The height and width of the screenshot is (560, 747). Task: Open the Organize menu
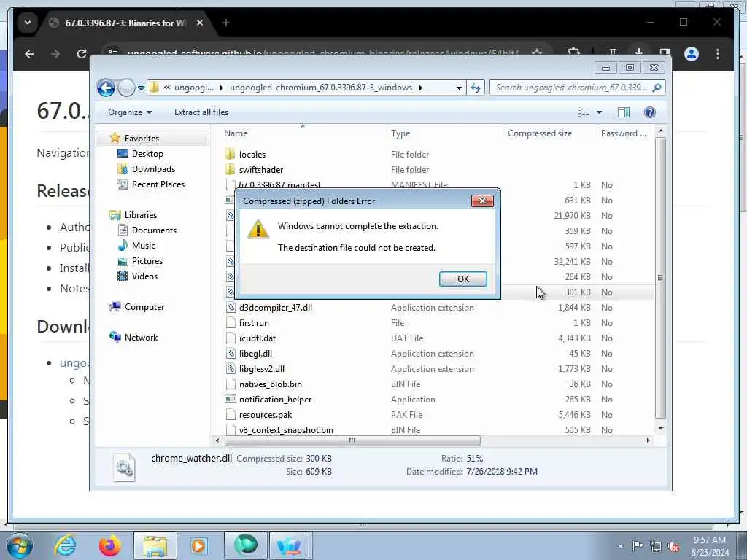[130, 112]
